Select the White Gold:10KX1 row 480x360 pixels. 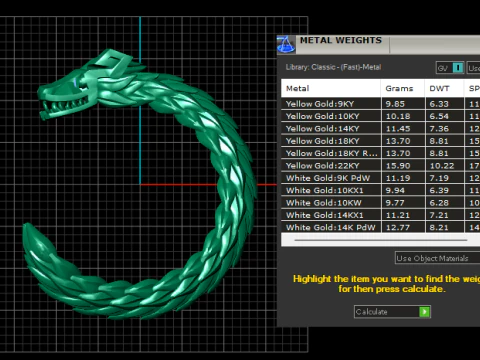pos(380,190)
